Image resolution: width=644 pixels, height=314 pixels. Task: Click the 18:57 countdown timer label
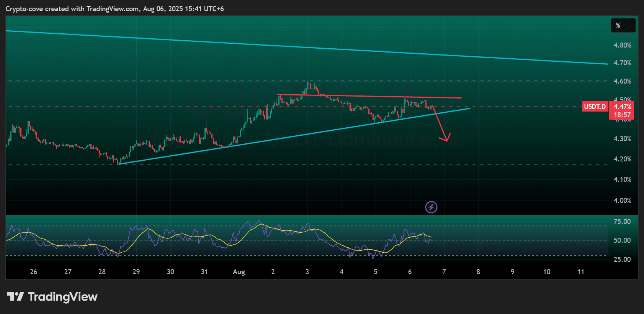622,115
